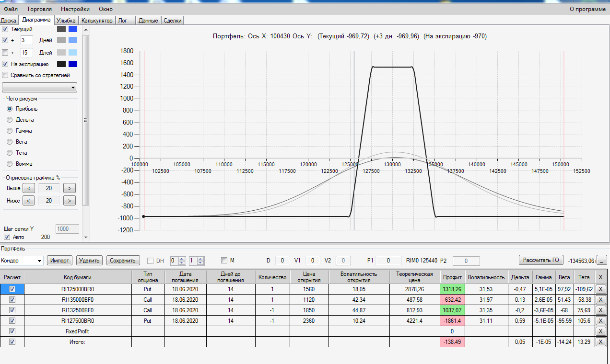Increase Ниже percentage with right arrow
The image size is (610, 364).
click(x=70, y=201)
